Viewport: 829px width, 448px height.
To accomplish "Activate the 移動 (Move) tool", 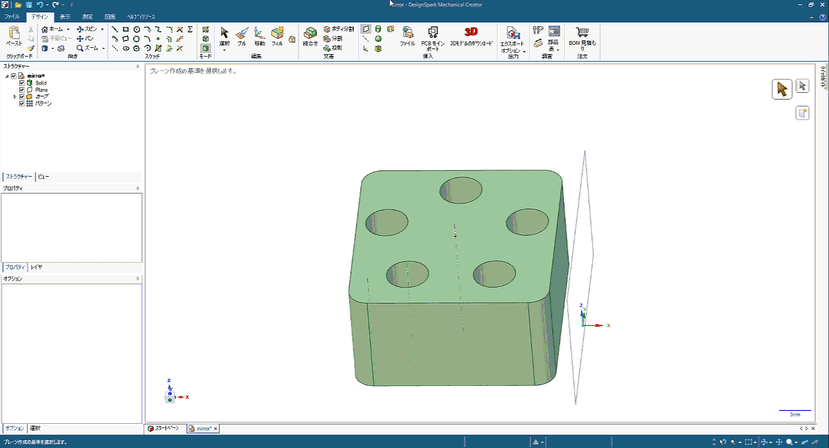I will tap(259, 34).
